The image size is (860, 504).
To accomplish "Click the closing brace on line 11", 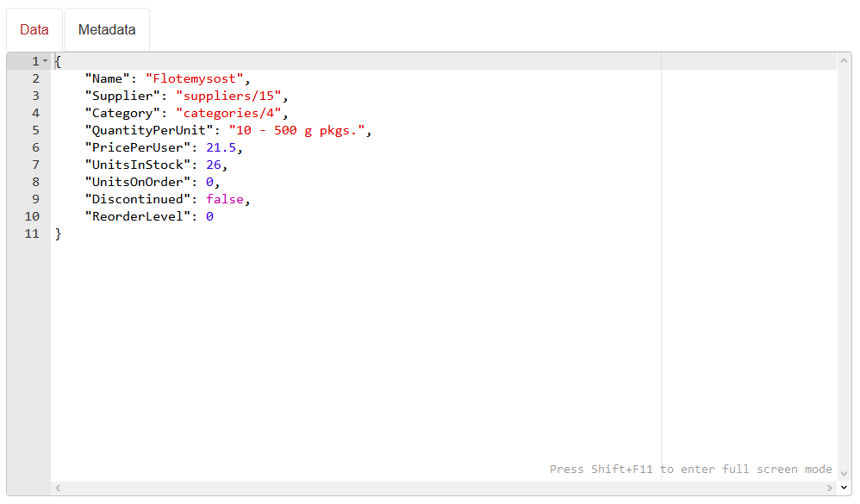I will pyautogui.click(x=58, y=234).
